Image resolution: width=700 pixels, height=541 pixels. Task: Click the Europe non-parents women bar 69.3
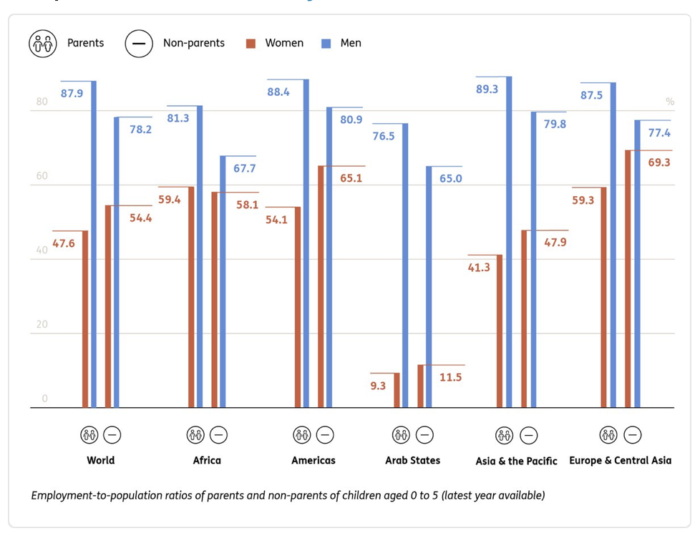[x=628, y=279]
